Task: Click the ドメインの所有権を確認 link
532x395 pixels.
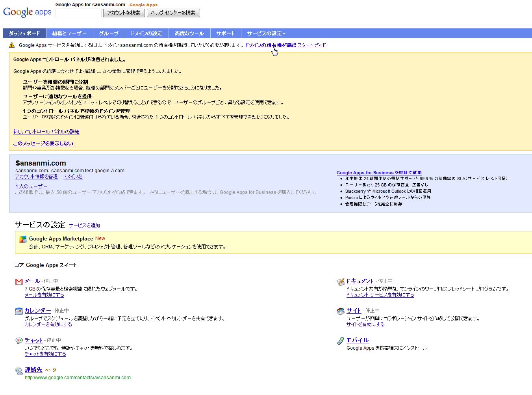Action: [x=271, y=45]
